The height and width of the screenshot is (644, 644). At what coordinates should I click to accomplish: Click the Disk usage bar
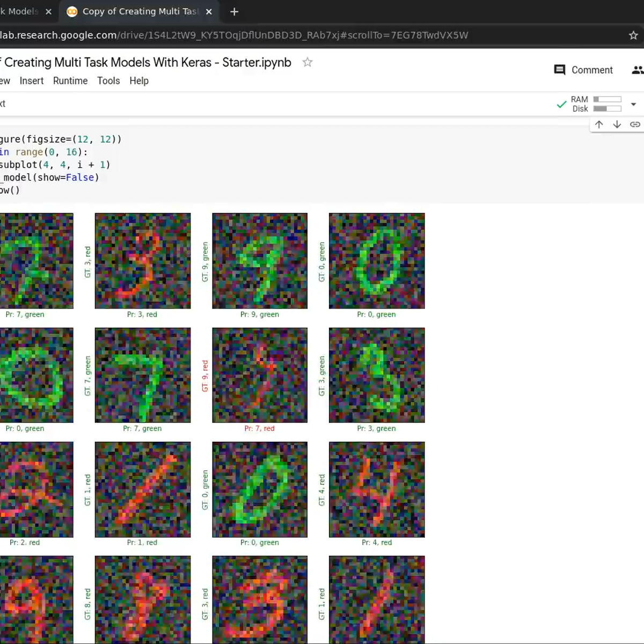(607, 108)
